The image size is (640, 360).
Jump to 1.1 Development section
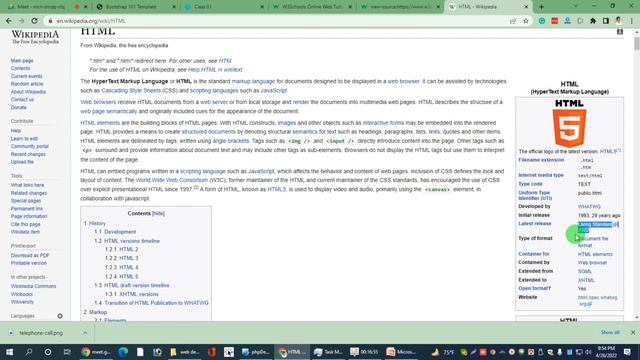[x=120, y=232]
